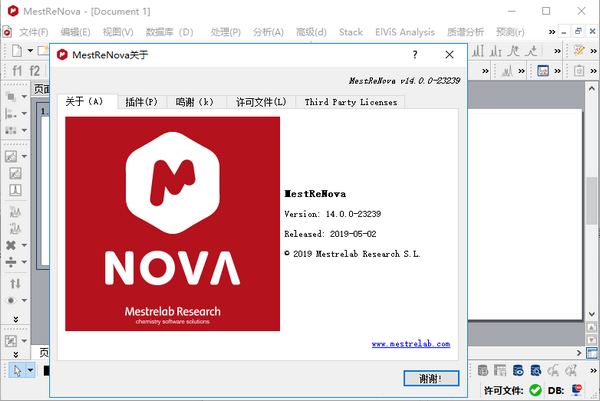Open the align objects dropdown arrow
The width and height of the screenshot is (600, 401).
24,113
